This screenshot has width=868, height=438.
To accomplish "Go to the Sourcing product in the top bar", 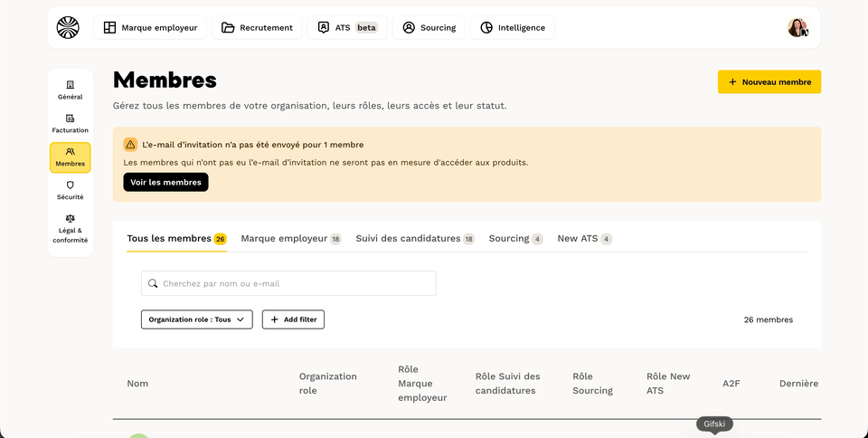I will pyautogui.click(x=429, y=28).
